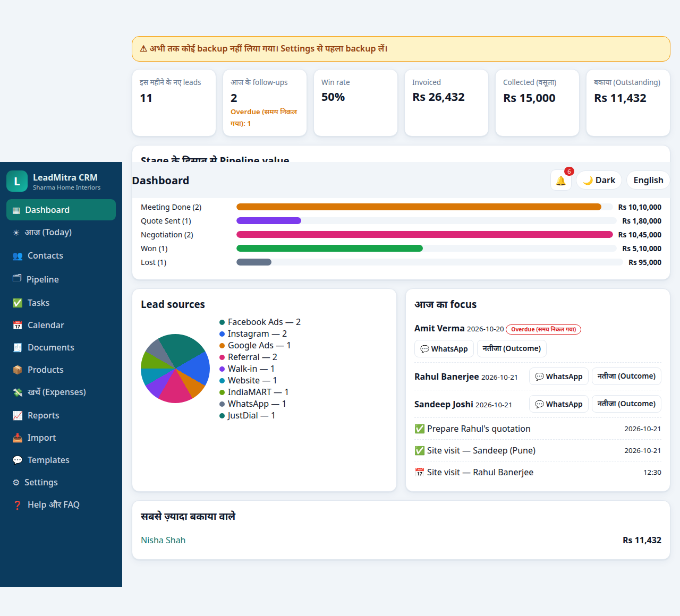The width and height of the screenshot is (680, 616).
Task: Click the Win rate 50% card
Action: pyautogui.click(x=355, y=103)
